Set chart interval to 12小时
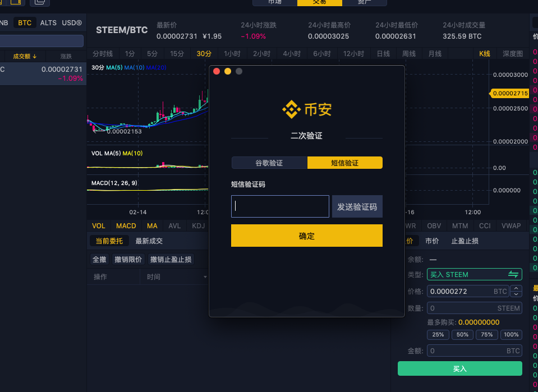Image resolution: width=538 pixels, height=392 pixels. (x=354, y=54)
